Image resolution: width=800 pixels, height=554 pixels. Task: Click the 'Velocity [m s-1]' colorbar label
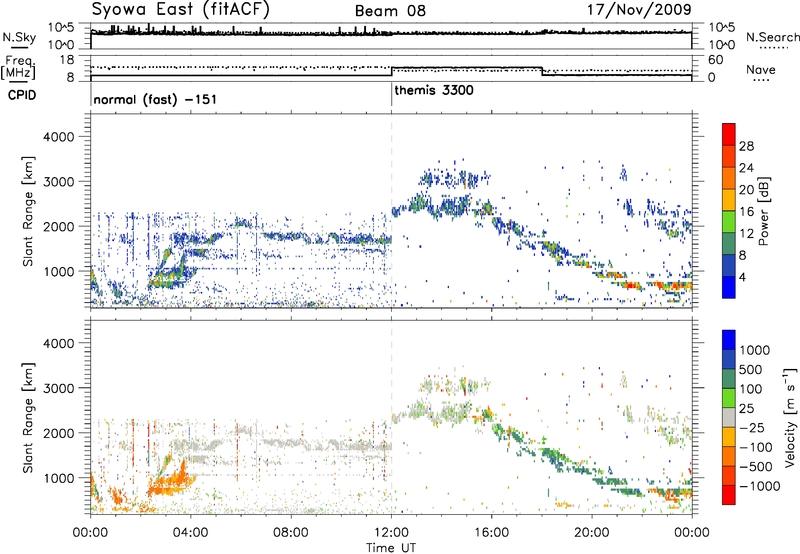click(x=790, y=417)
